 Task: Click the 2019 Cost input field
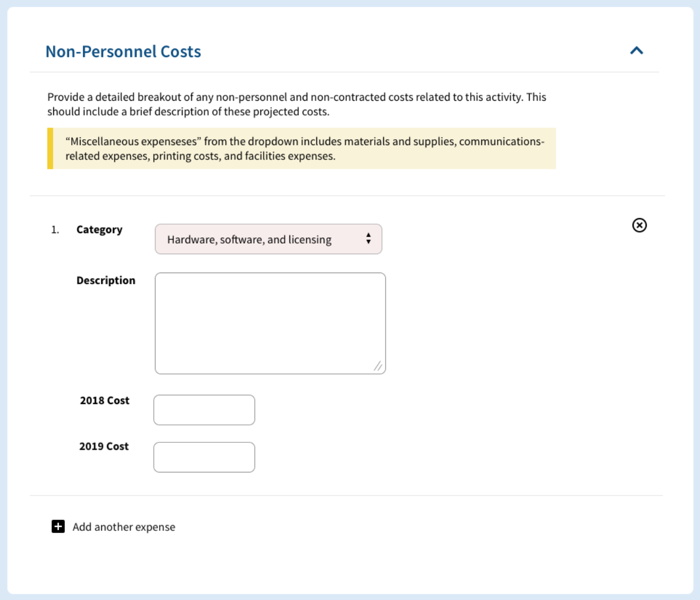204,457
